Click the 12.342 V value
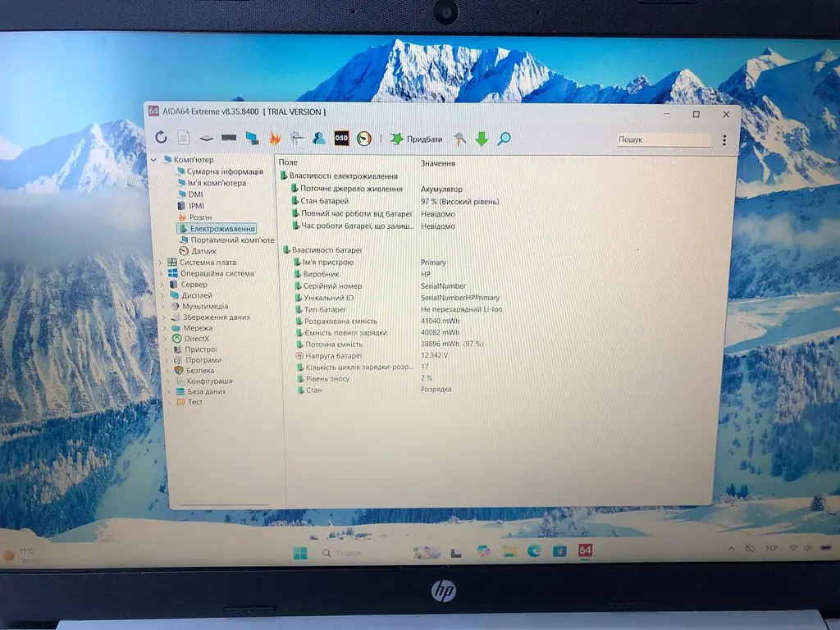 pos(435,355)
